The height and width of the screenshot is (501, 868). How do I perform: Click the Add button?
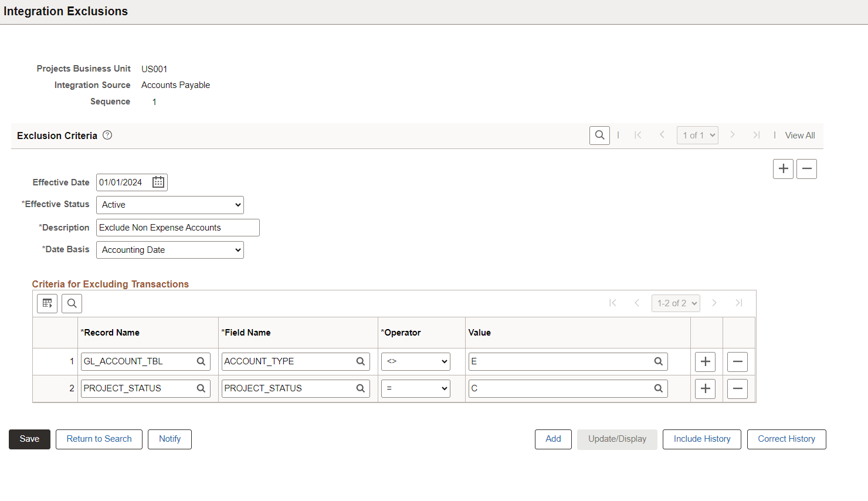[553, 439]
